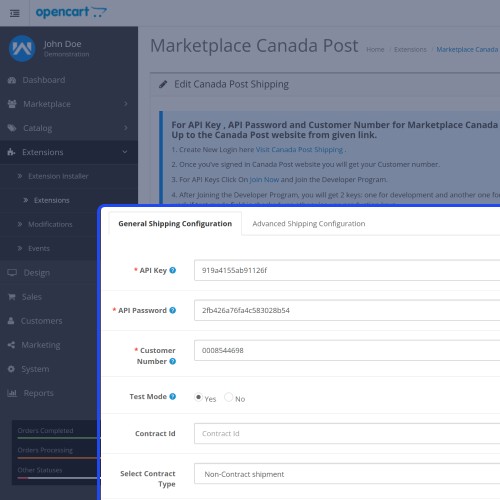Open the Join Now link
Image resolution: width=500 pixels, height=500 pixels.
[x=264, y=180]
